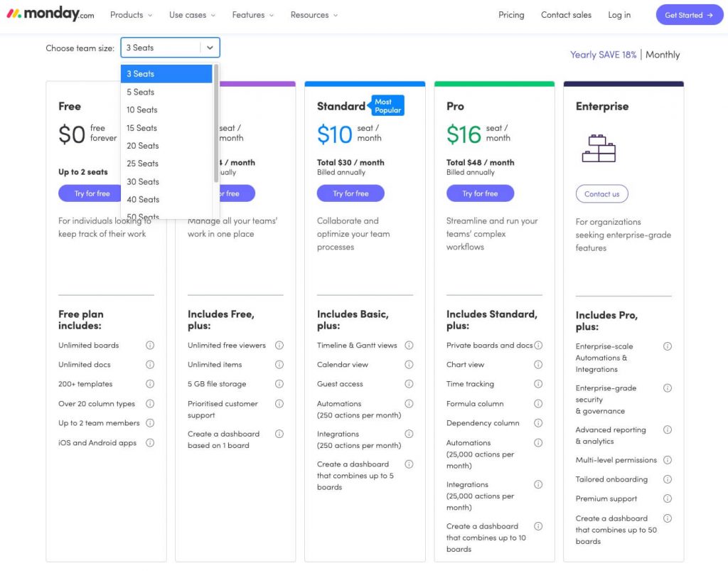
Task: Click info icon beside dashboard up to 50 boards
Action: (x=667, y=518)
